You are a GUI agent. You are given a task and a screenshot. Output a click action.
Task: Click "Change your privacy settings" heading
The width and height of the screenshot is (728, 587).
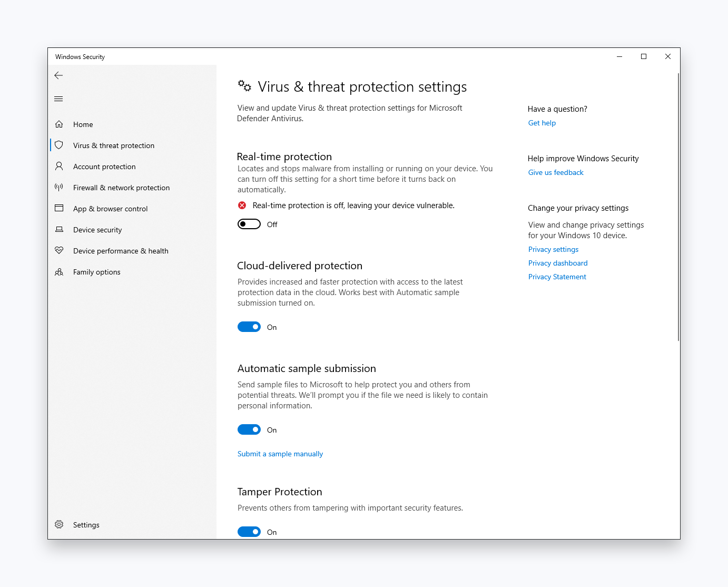[578, 208]
